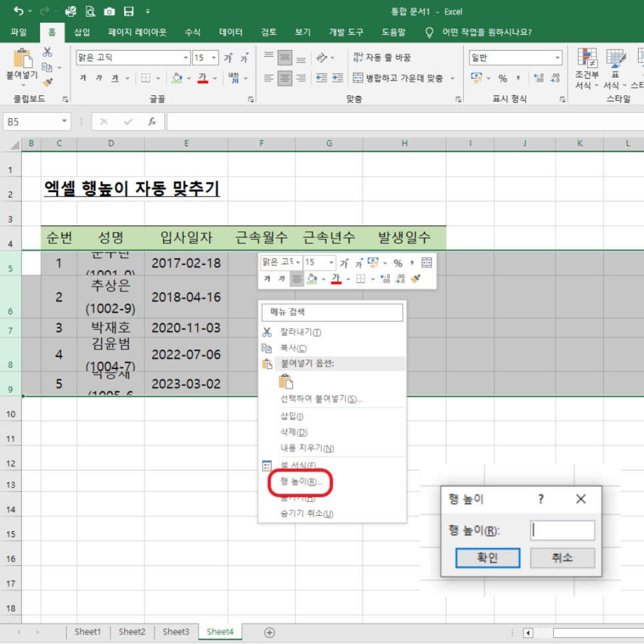Open the text orientation option in ribbon
Screen dimensions: 644x644
point(321,57)
